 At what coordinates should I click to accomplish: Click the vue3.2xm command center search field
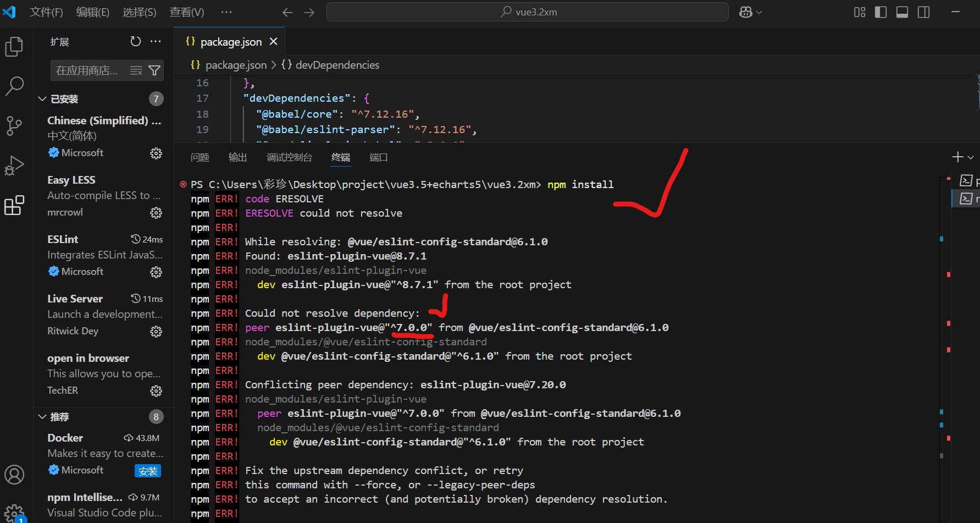[527, 12]
